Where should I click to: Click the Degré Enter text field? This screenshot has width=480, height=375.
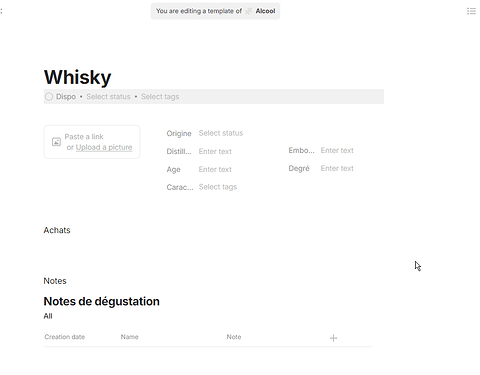[337, 168]
